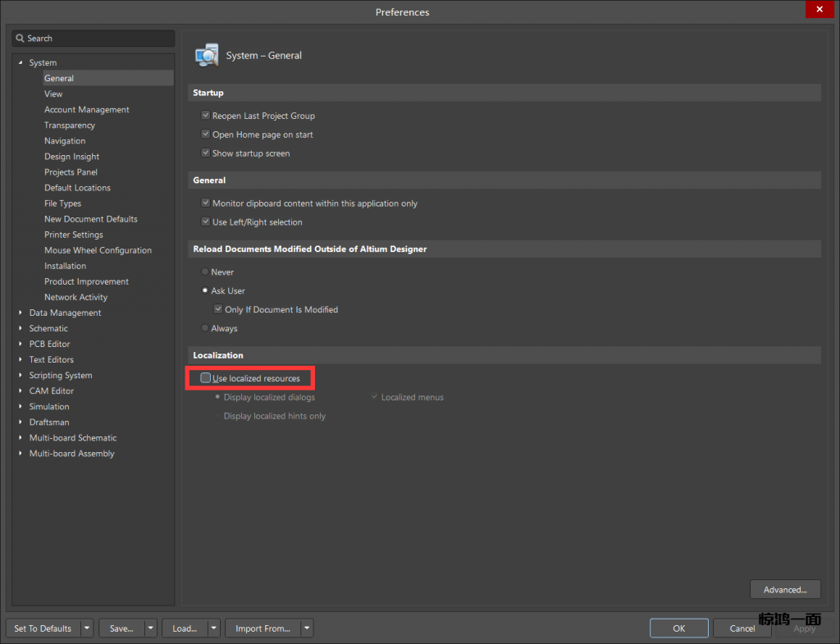Expand the PCB Editor tree node
The image size is (840, 644).
[x=21, y=344]
